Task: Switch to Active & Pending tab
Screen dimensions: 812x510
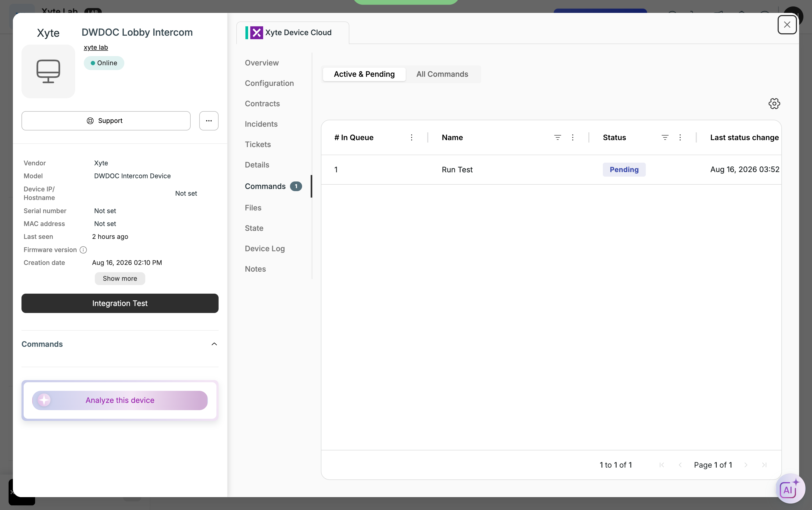Action: (364, 74)
